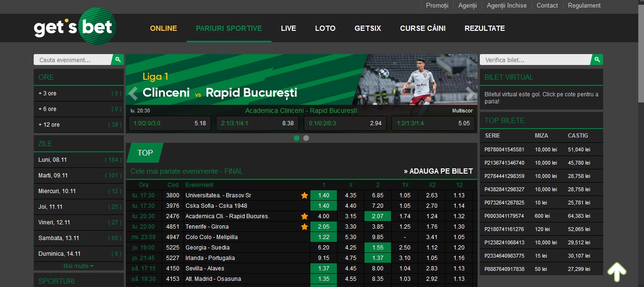Pick multiscor 1:2/1:3/1:4 odd 5.05
This screenshot has width=644, height=287.
pyautogui.click(x=433, y=123)
